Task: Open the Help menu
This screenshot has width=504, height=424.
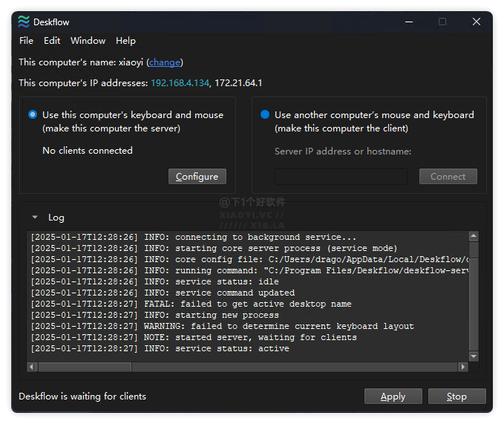Action: tap(125, 41)
